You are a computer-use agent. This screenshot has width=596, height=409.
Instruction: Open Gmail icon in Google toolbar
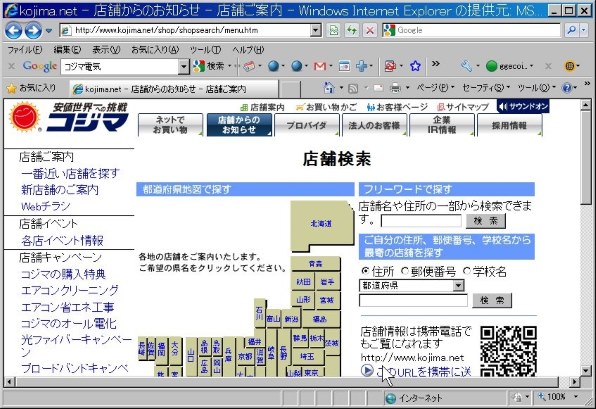click(320, 67)
